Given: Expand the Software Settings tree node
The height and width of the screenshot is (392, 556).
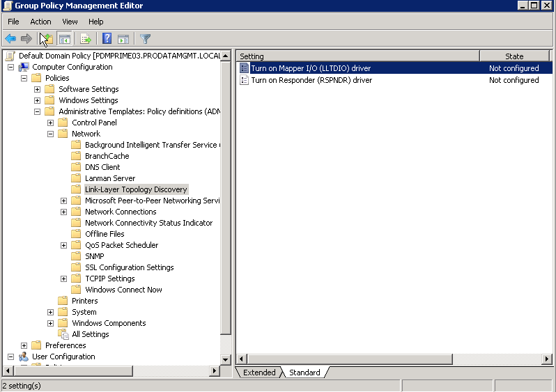Looking at the screenshot, I should click(x=38, y=89).
